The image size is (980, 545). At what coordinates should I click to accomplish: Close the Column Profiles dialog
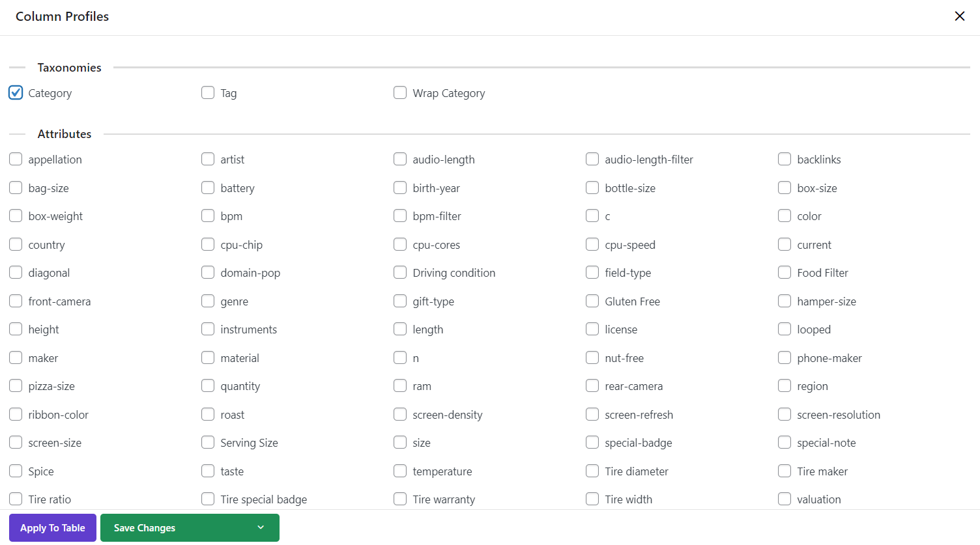[x=959, y=16]
